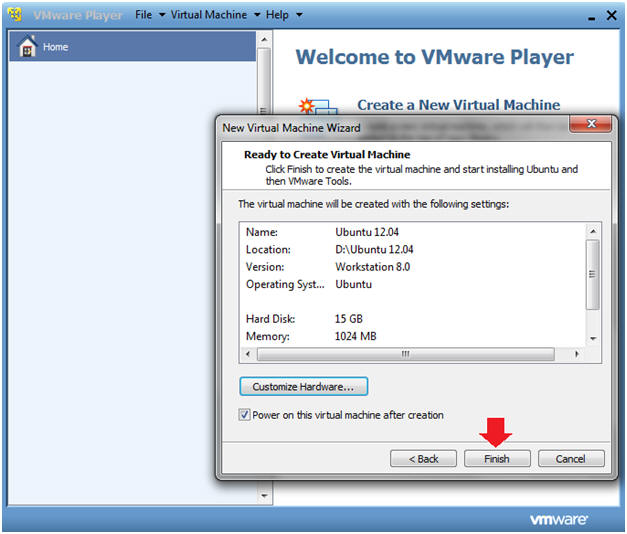This screenshot has height=534, width=627.
Task: Click settings list scroll-left arrow
Action: tap(248, 354)
